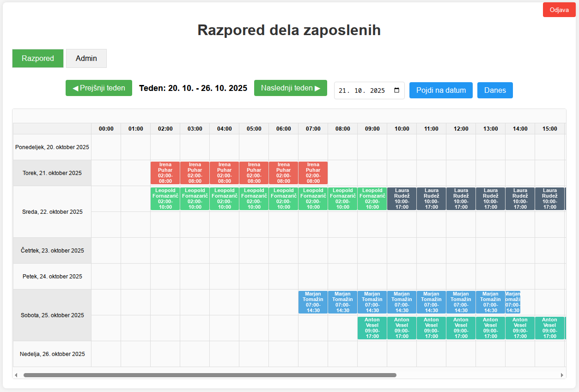This screenshot has height=392, width=579.
Task: Select the Razpored tab
Action: click(38, 59)
